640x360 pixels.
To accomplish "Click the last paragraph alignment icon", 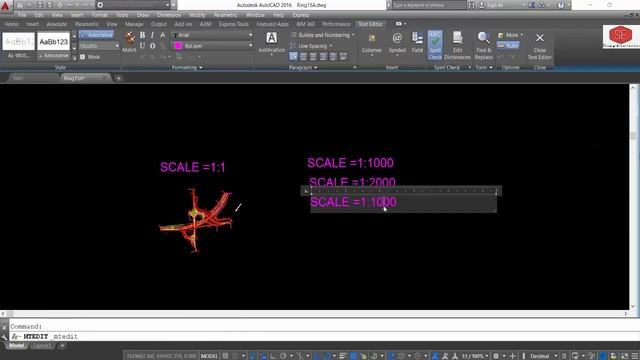I will click(x=343, y=56).
